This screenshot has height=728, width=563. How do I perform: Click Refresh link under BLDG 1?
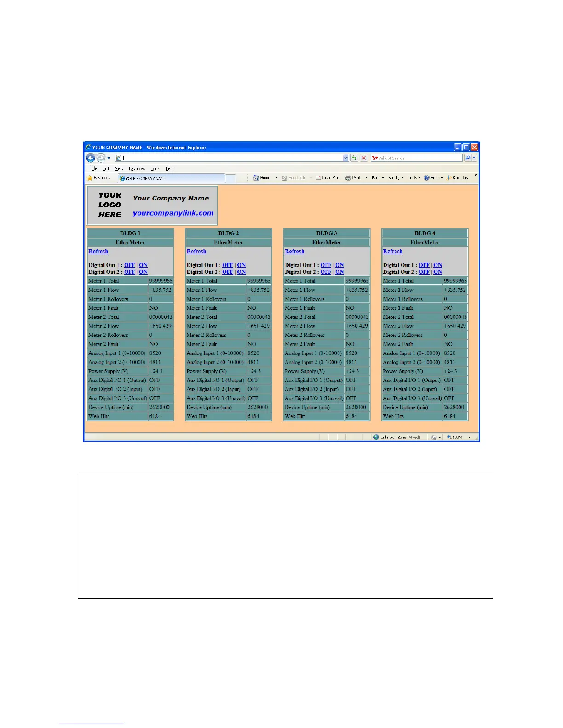pyautogui.click(x=98, y=251)
